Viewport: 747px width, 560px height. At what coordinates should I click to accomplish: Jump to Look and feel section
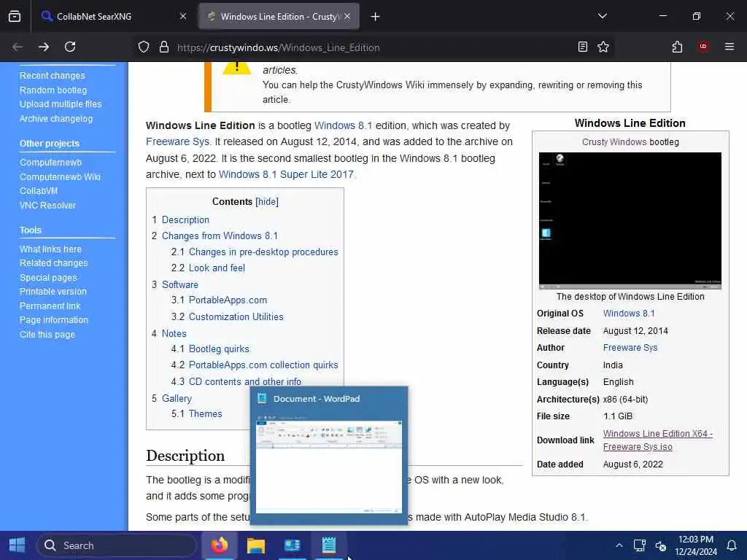(x=217, y=268)
